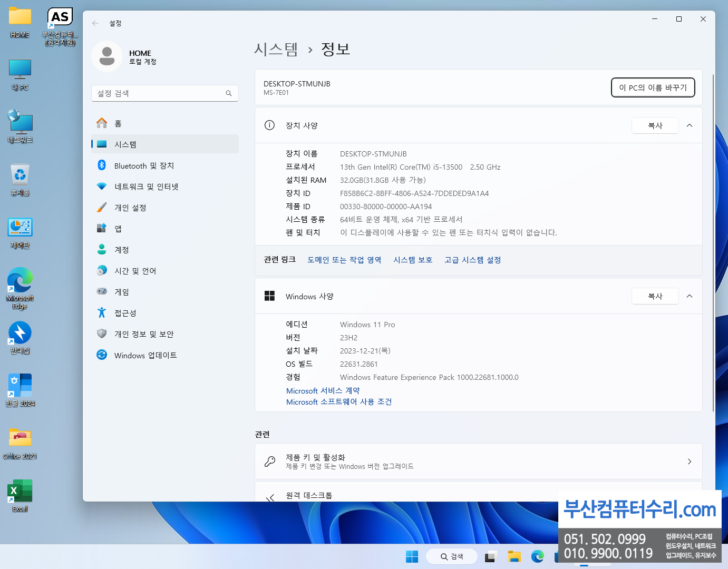Screen dimensions: 728x569
Task: Click 이 PC의 이름 바꾸기 button
Action: [653, 87]
